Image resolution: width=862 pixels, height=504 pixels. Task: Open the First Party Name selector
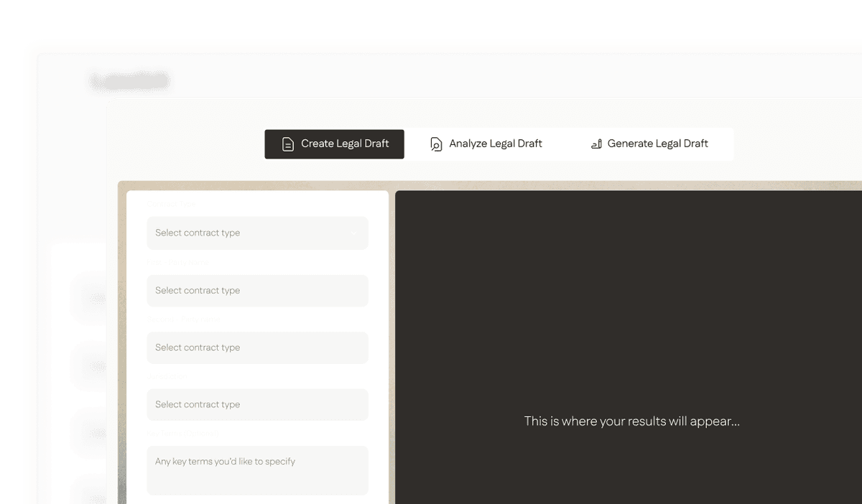point(257,290)
